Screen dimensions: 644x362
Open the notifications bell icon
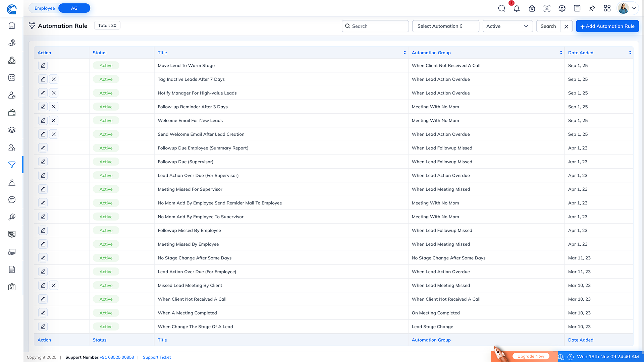click(x=517, y=8)
